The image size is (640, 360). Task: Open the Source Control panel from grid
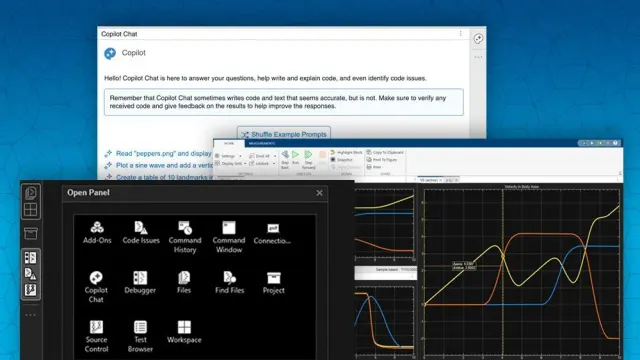96,336
